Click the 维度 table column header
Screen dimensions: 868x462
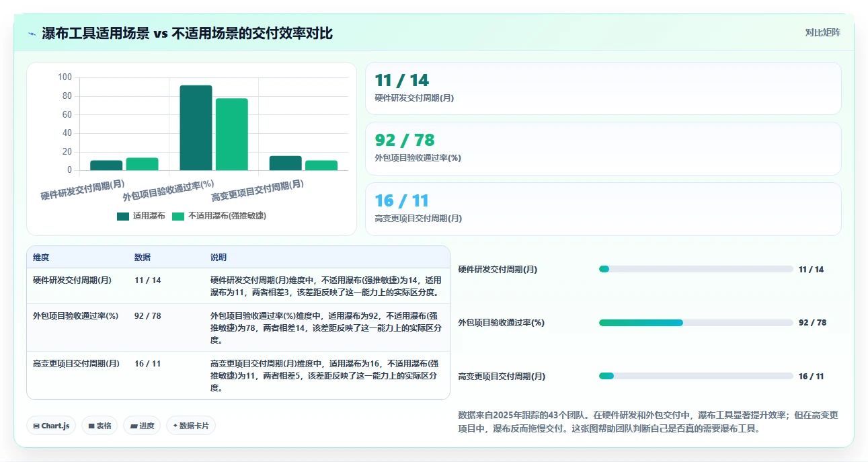[x=41, y=258]
